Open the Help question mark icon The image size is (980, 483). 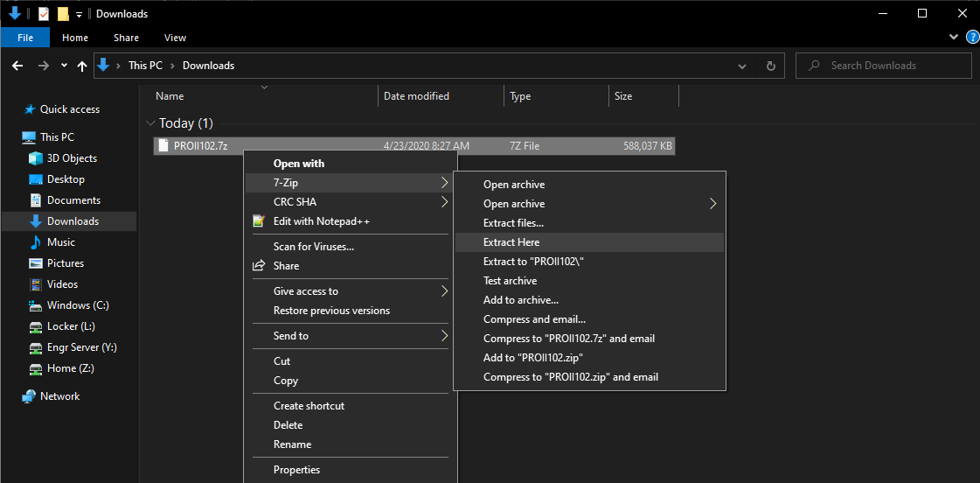point(972,38)
